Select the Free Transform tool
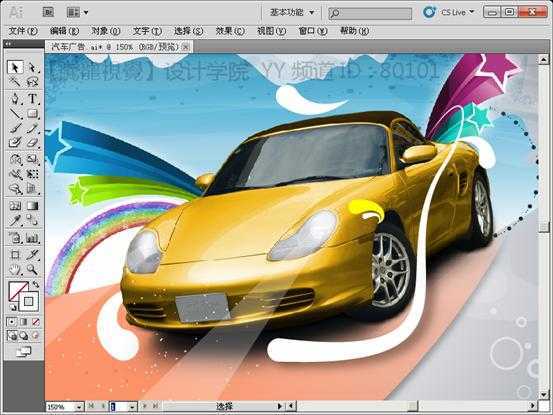Image resolution: width=553 pixels, height=415 pixels. (32, 174)
